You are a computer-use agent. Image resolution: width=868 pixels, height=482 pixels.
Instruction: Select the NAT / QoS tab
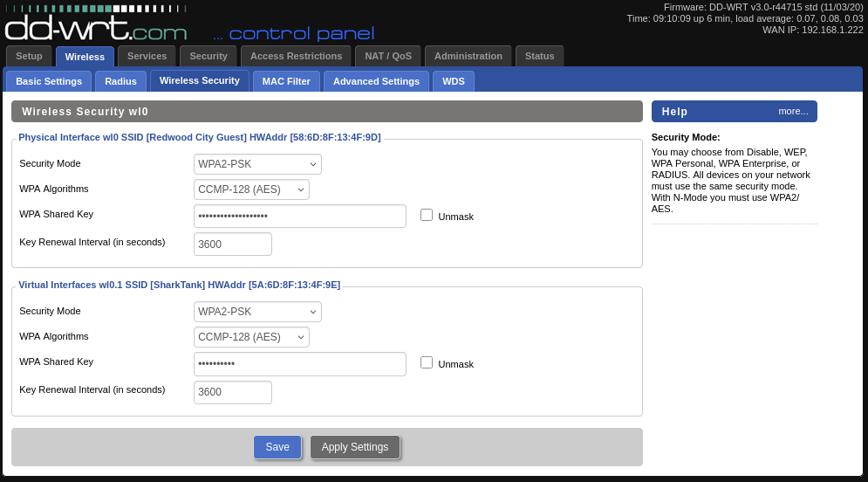coord(387,56)
